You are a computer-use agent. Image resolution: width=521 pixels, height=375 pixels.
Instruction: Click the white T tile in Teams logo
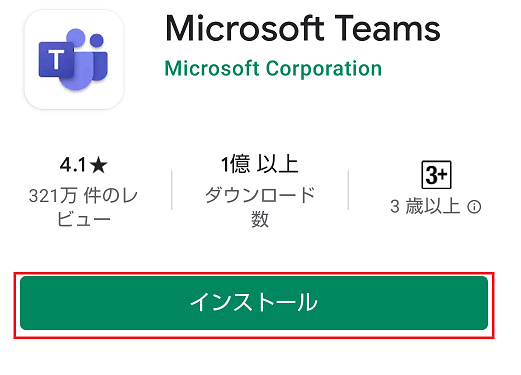(56, 60)
